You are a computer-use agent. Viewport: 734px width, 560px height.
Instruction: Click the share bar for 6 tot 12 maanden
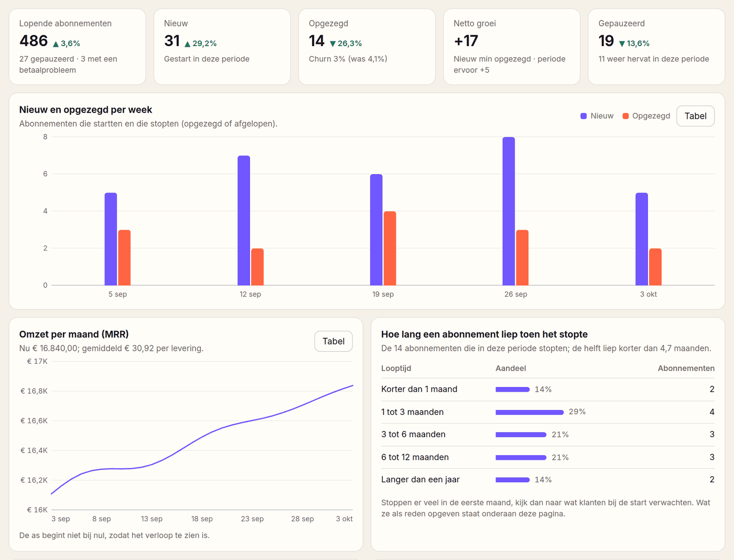tap(521, 457)
